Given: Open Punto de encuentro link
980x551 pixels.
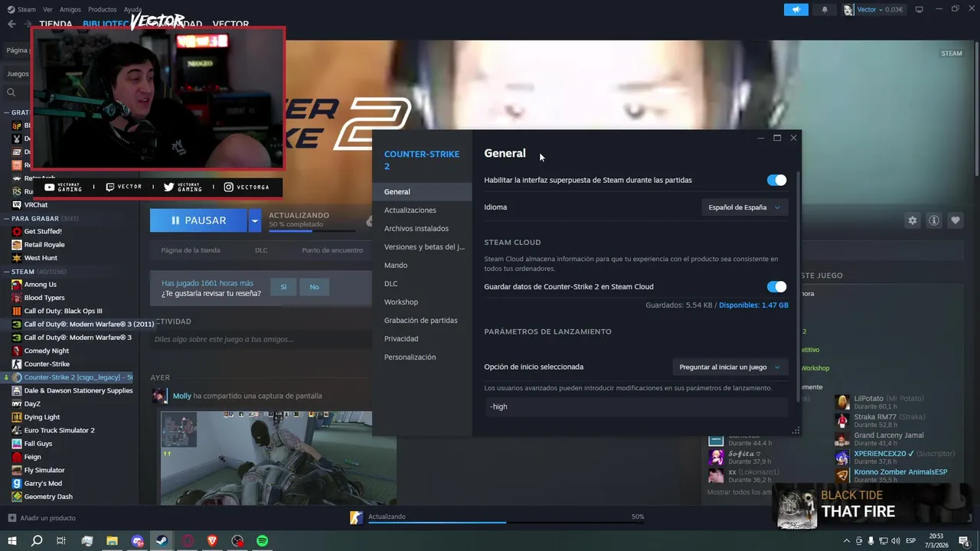Looking at the screenshot, I should 332,250.
